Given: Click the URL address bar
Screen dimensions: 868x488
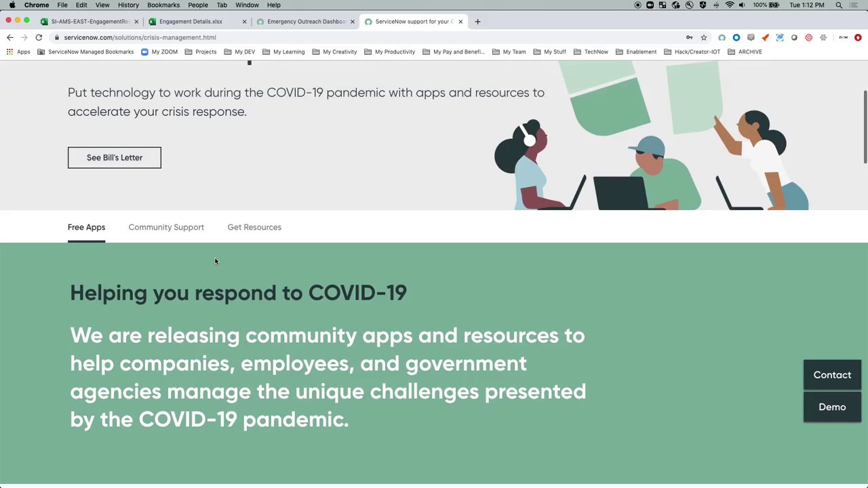Looking at the screenshot, I should [x=339, y=37].
